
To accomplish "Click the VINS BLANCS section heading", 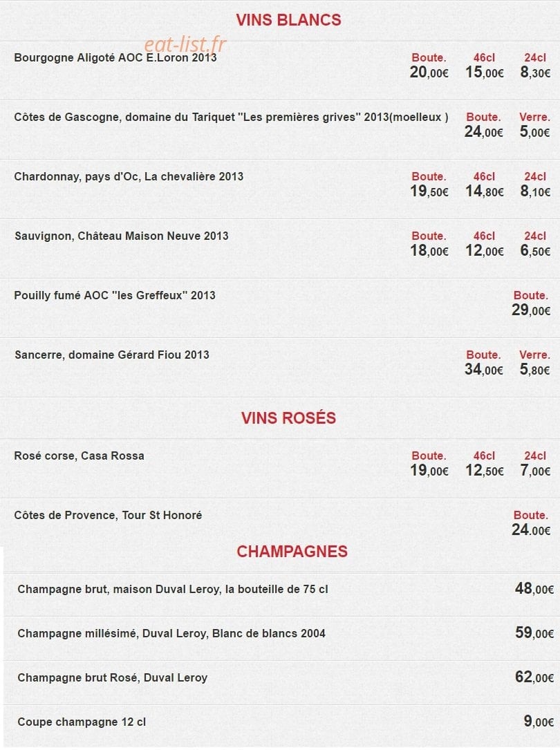I will tap(288, 20).
